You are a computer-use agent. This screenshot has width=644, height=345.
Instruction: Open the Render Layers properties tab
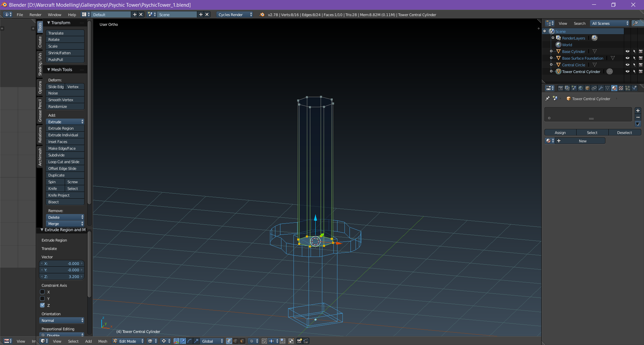567,88
